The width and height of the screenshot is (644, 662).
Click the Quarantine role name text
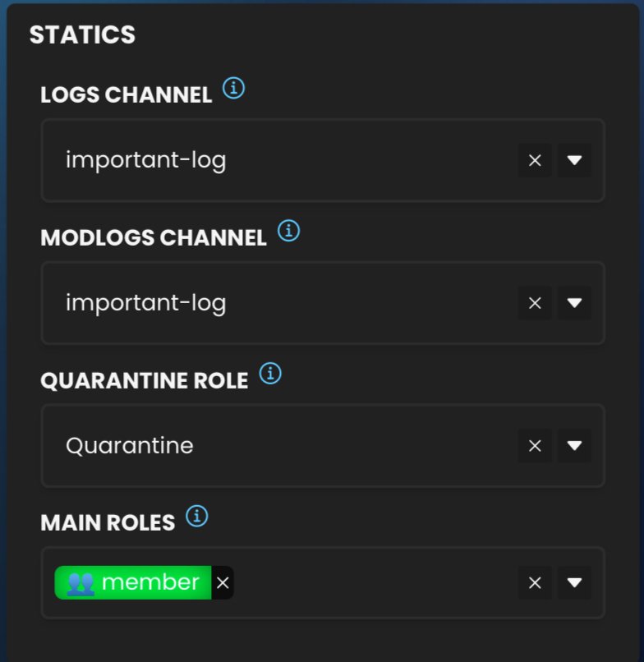tap(129, 446)
